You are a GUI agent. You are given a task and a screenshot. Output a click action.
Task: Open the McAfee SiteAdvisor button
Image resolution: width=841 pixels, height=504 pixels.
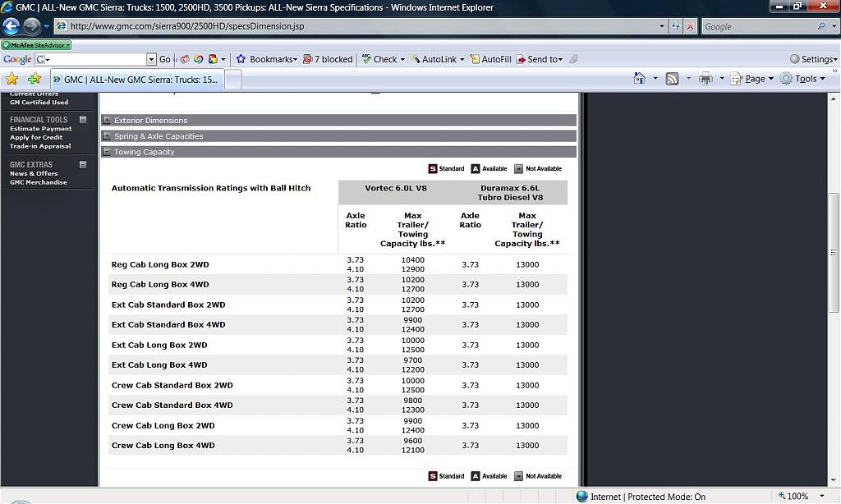point(36,45)
